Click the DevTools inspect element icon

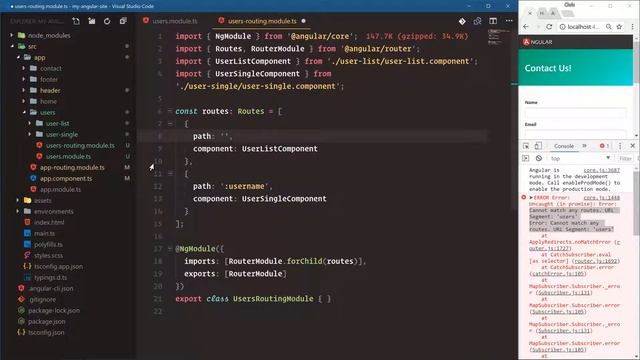526,146
